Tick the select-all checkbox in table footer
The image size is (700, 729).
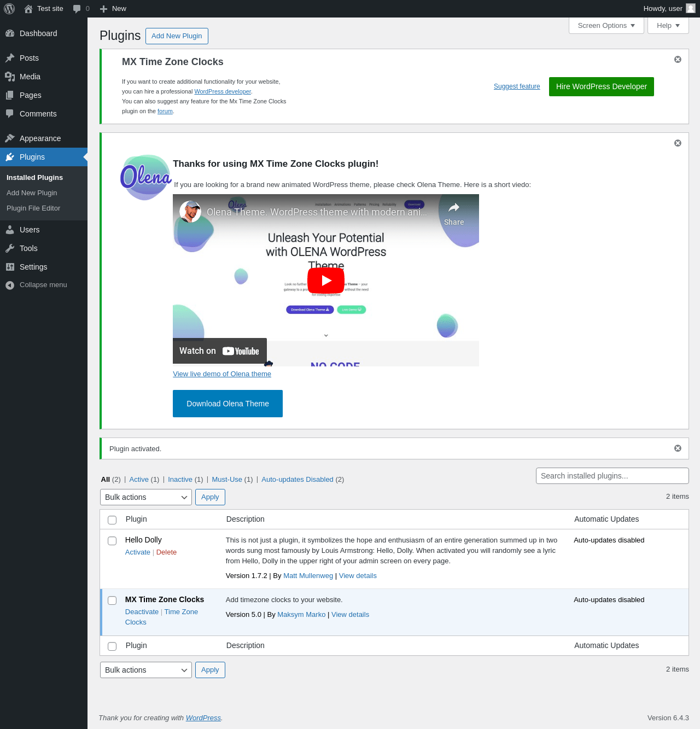click(112, 646)
